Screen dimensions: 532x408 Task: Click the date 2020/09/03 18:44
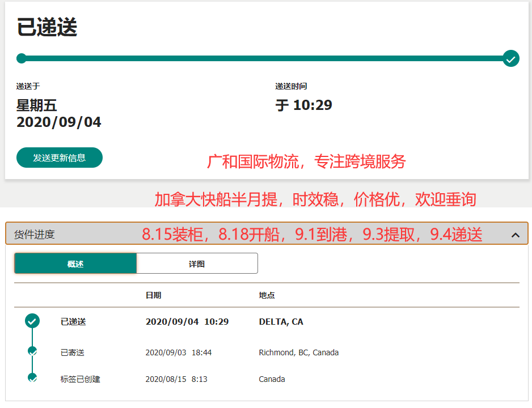pos(179,352)
